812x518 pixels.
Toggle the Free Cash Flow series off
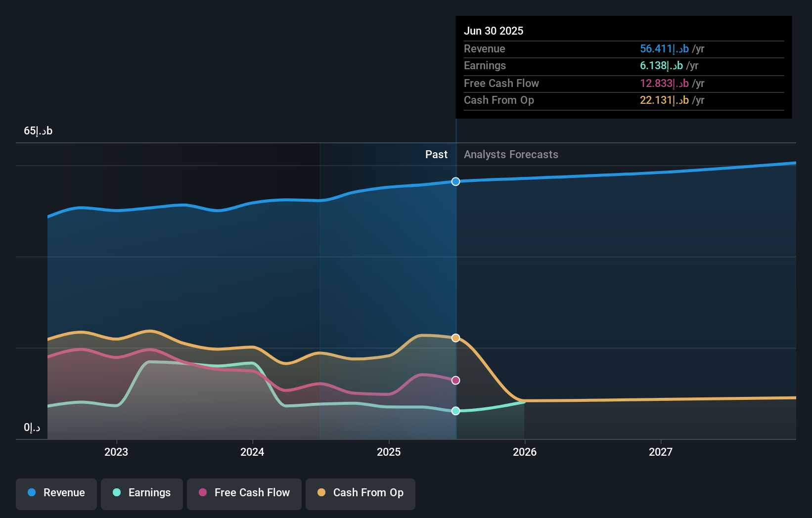(244, 493)
